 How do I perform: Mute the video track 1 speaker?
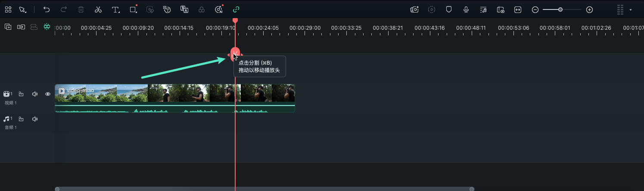(35, 94)
